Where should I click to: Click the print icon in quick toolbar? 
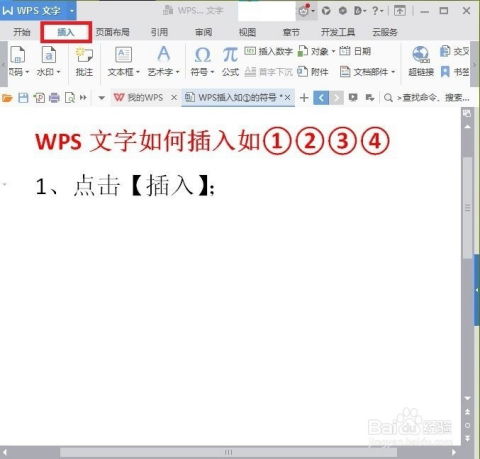click(x=54, y=98)
